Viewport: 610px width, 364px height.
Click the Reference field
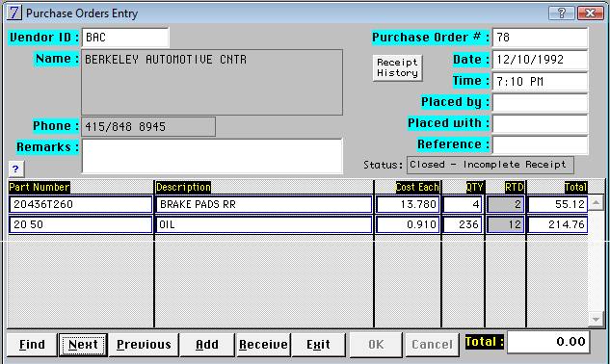click(540, 145)
